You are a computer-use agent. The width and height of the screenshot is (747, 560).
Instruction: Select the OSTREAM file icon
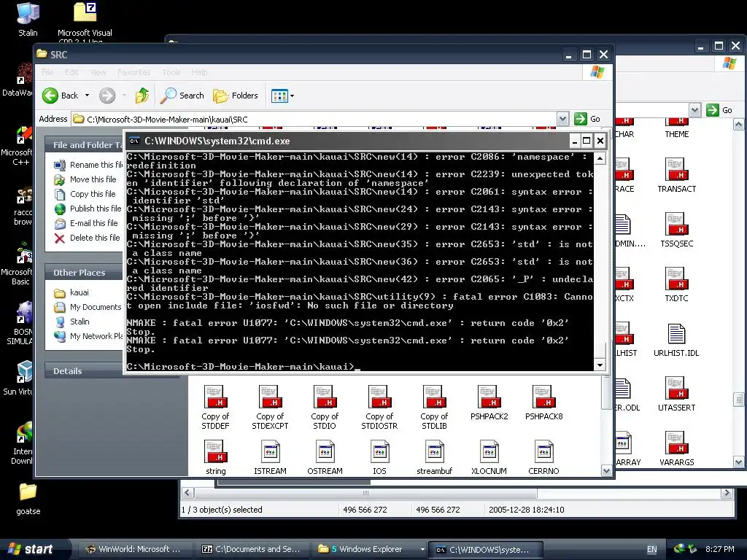pos(325,458)
